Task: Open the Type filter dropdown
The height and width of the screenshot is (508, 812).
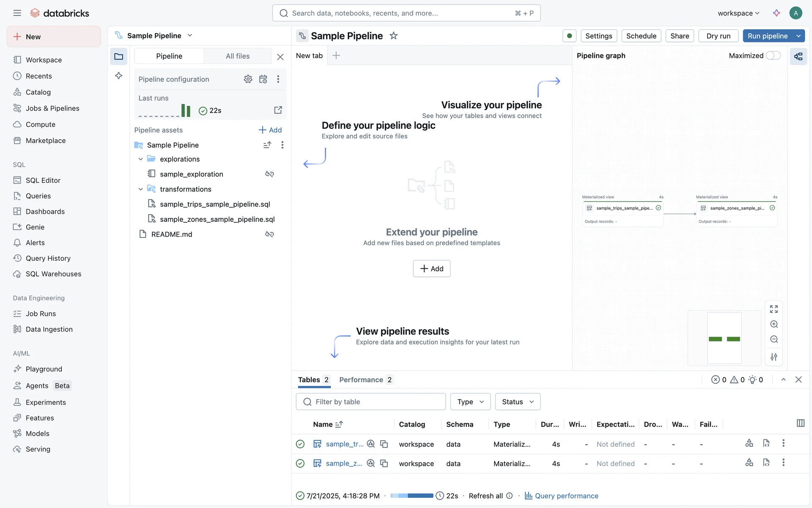Action: 470,402
